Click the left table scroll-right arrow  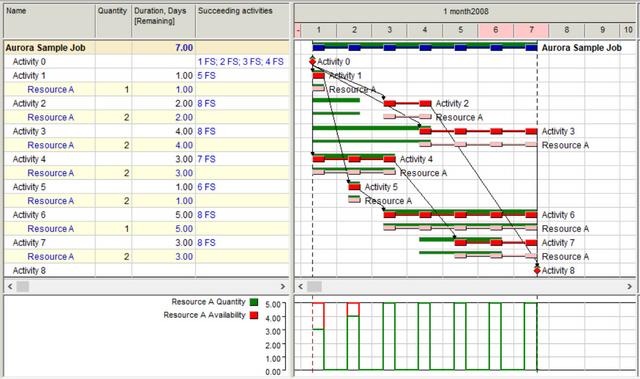tap(283, 286)
